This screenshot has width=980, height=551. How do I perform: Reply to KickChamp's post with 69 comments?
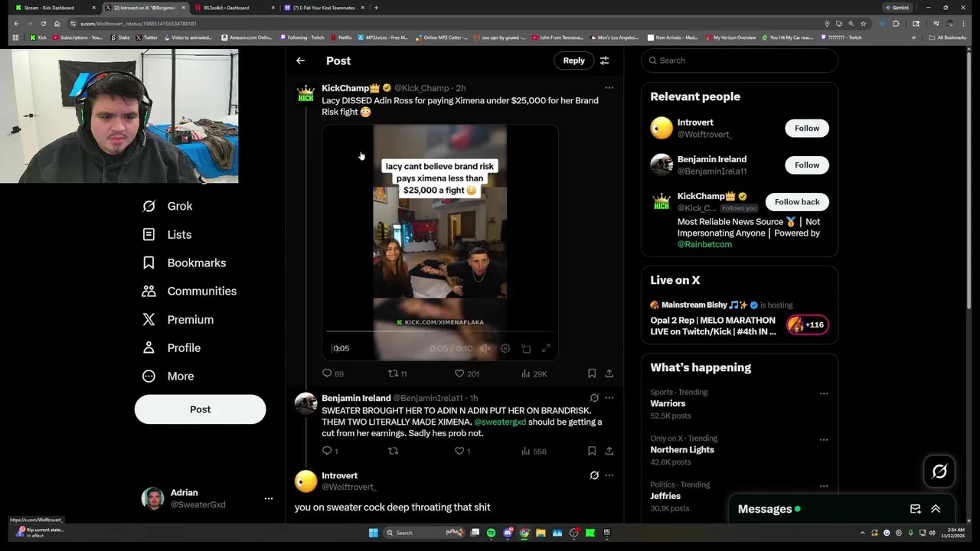(x=332, y=373)
